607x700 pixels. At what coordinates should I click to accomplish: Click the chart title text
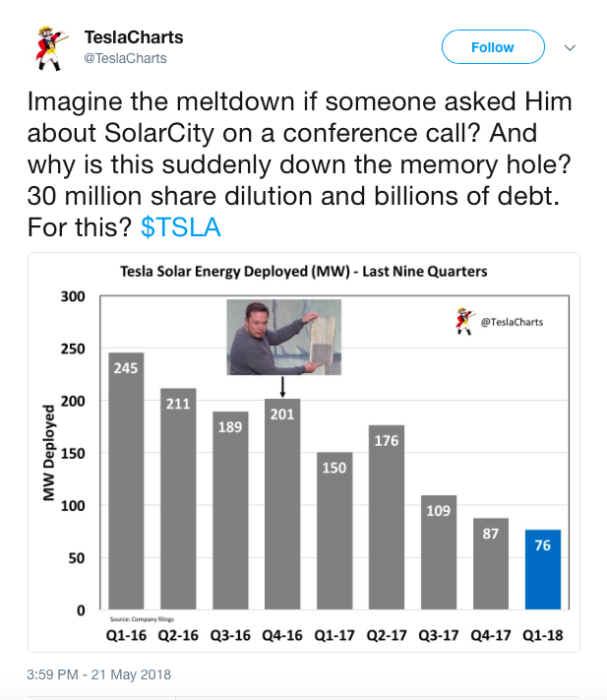click(x=303, y=272)
